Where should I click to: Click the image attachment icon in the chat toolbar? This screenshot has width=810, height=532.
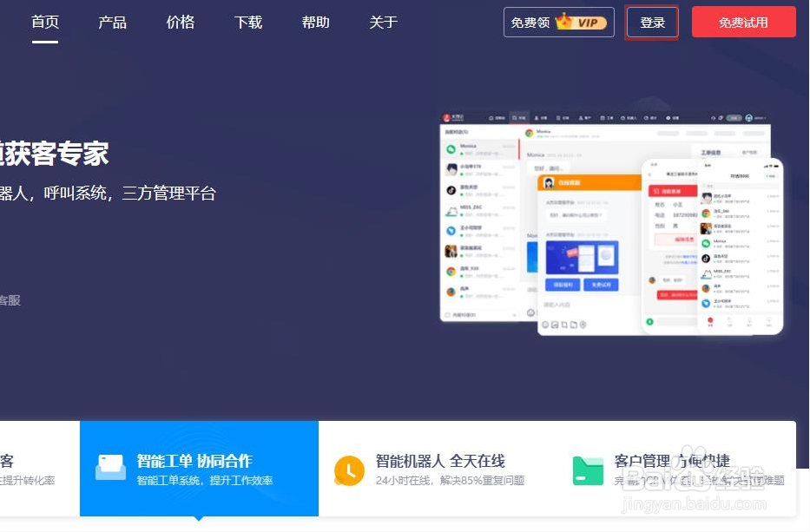[554, 325]
